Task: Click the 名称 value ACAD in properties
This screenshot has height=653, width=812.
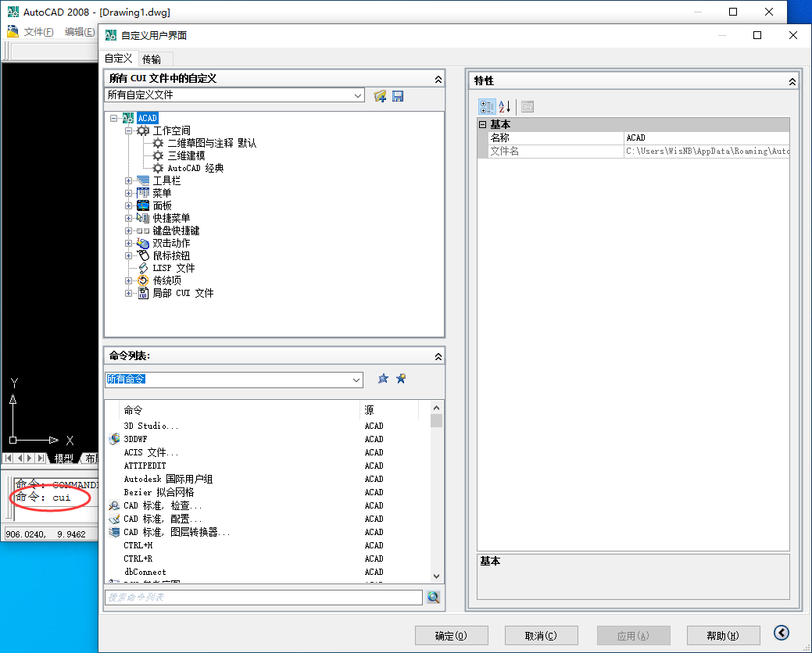Action: [706, 137]
